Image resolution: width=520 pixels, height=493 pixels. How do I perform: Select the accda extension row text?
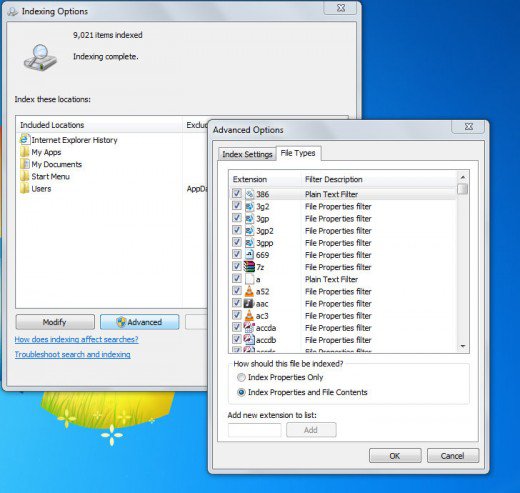pyautogui.click(x=266, y=328)
